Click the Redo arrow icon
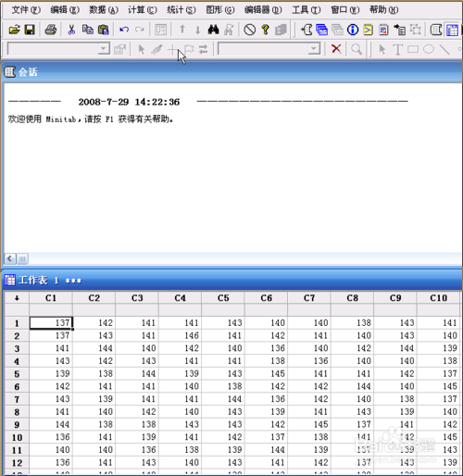463x476 pixels. click(140, 30)
